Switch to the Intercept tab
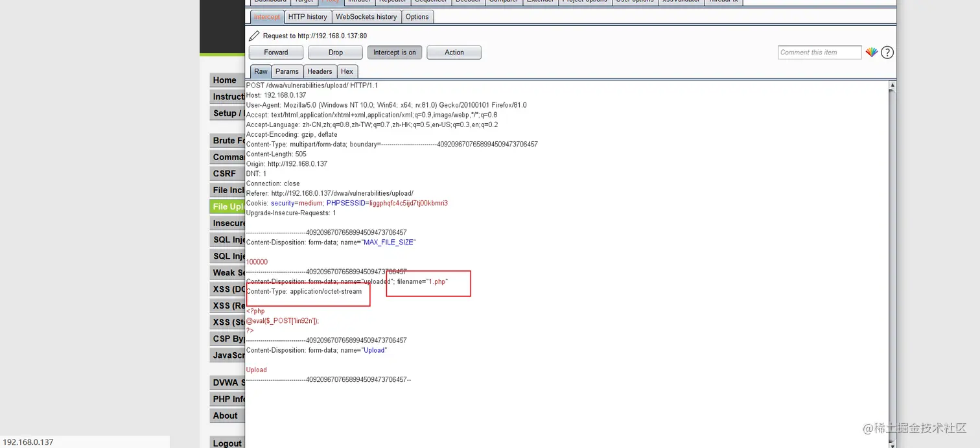 (267, 17)
